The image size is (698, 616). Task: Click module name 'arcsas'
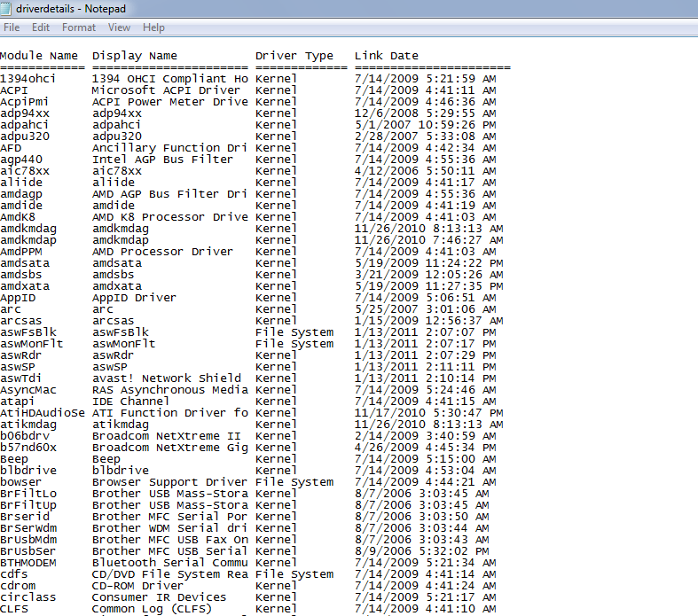tap(21, 321)
